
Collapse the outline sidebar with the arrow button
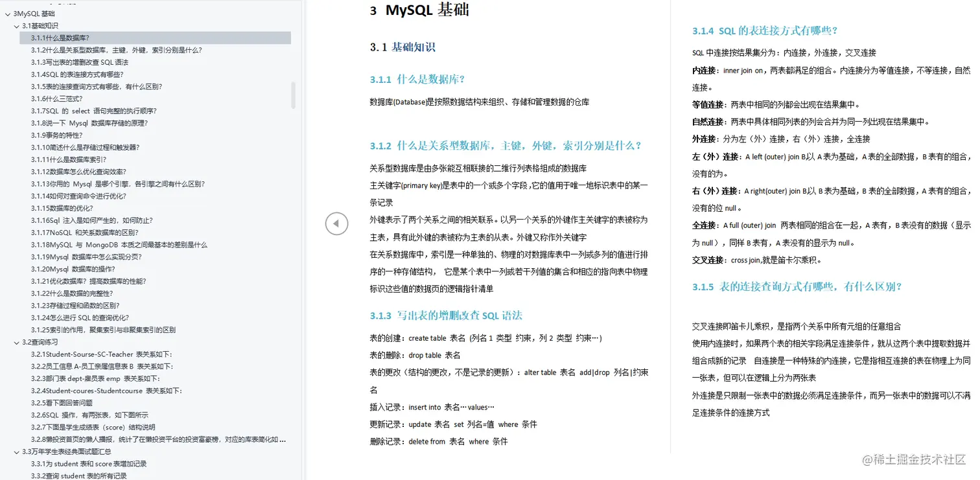336,223
